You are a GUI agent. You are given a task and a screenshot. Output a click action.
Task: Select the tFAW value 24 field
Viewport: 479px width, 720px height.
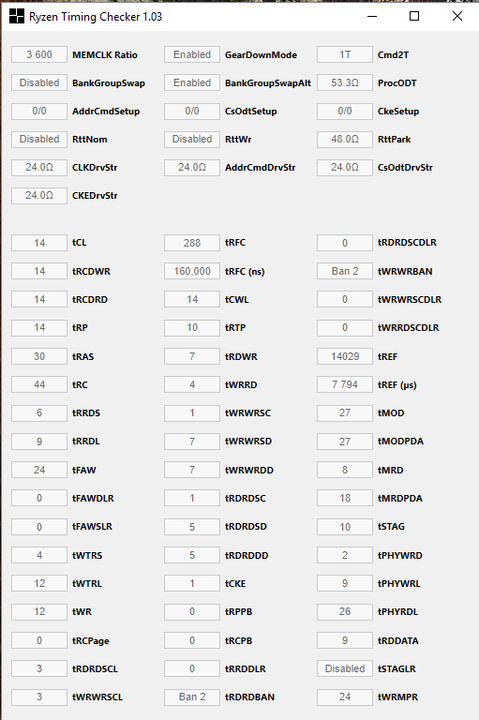39,470
